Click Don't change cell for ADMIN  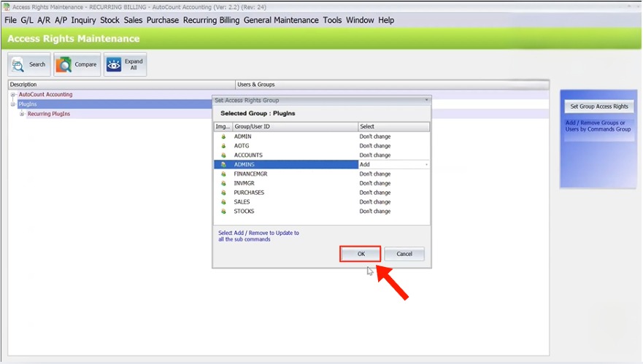393,136
